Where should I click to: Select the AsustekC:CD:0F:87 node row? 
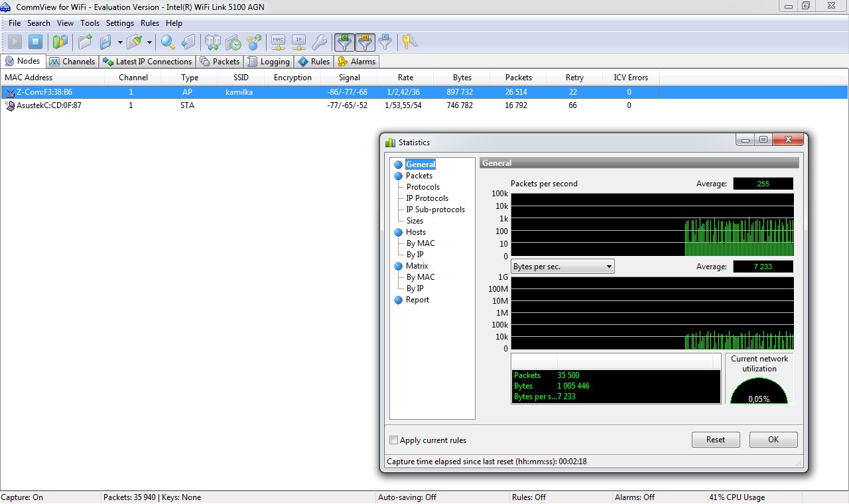[x=424, y=105]
